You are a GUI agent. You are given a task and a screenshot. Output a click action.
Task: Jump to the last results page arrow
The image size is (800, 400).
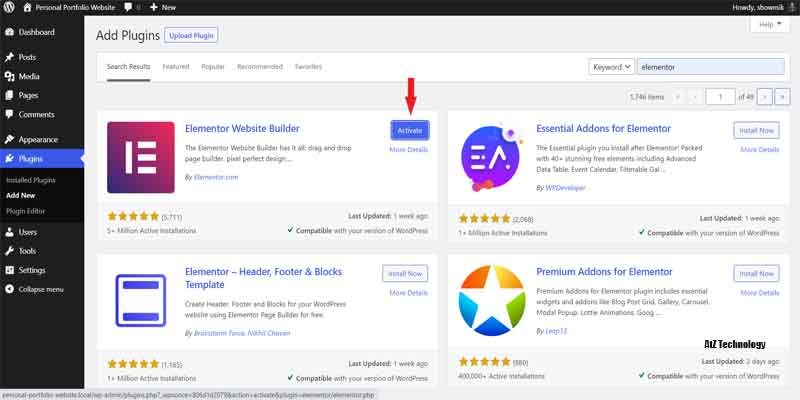pyautogui.click(x=782, y=96)
